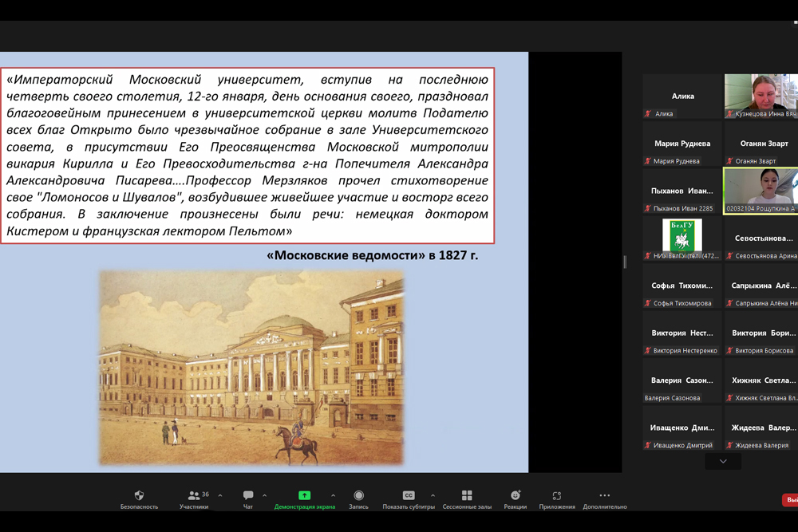The image size is (798, 532).
Task: Start recording with the Запись button
Action: pyautogui.click(x=358, y=495)
